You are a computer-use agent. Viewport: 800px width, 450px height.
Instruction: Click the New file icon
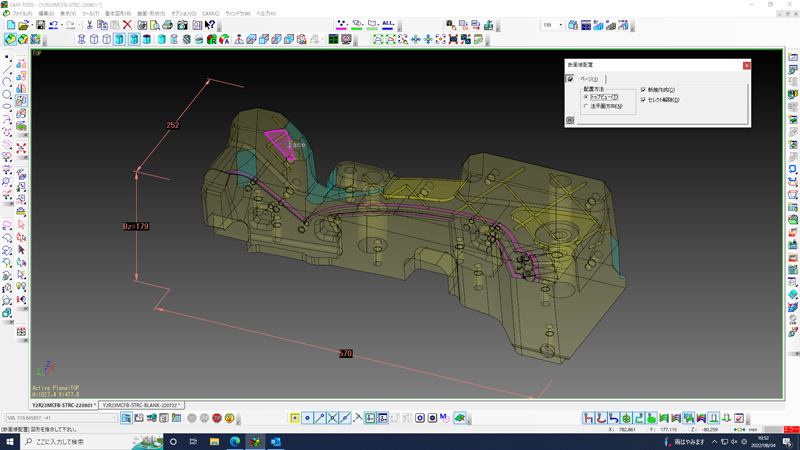pos(10,25)
